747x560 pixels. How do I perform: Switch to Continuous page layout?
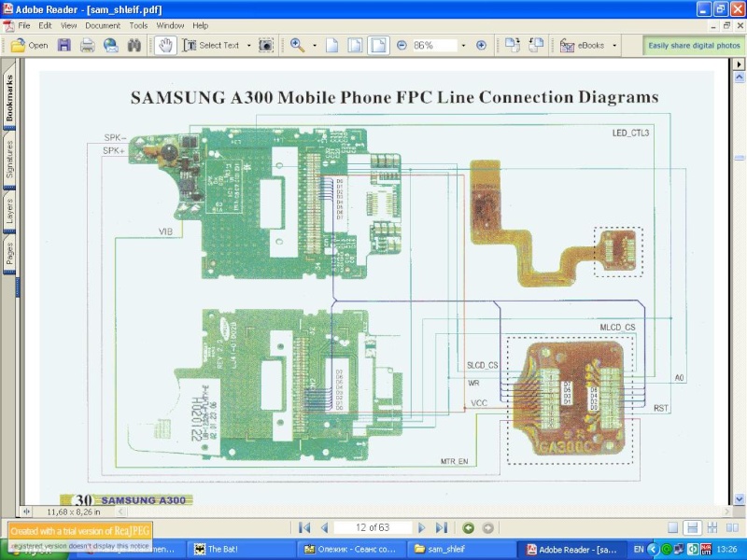[692, 527]
